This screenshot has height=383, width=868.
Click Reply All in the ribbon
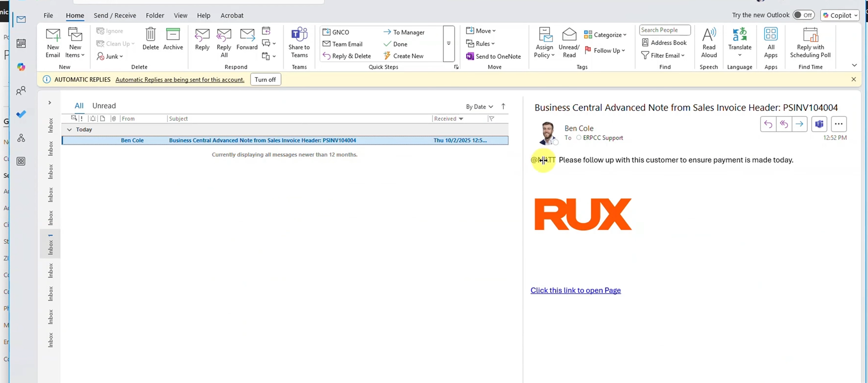click(224, 43)
